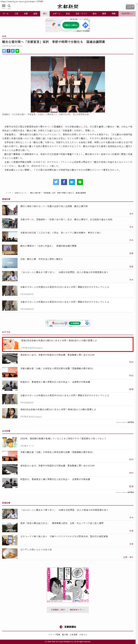Click the small Facebook icon under the headline
Viewport: 138px width, 644px height.
pos(8,51)
